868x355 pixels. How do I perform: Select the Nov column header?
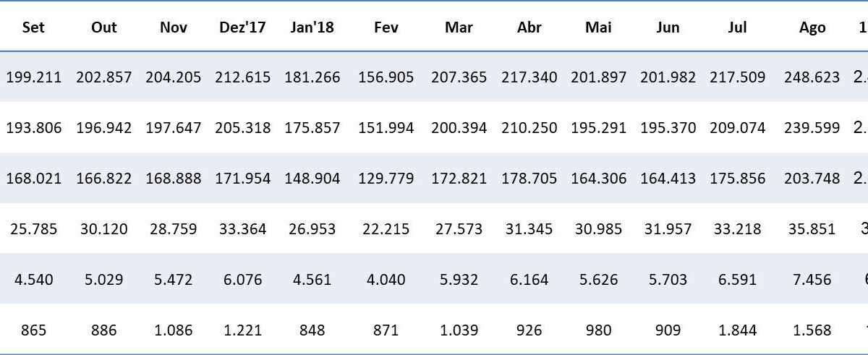174,27
